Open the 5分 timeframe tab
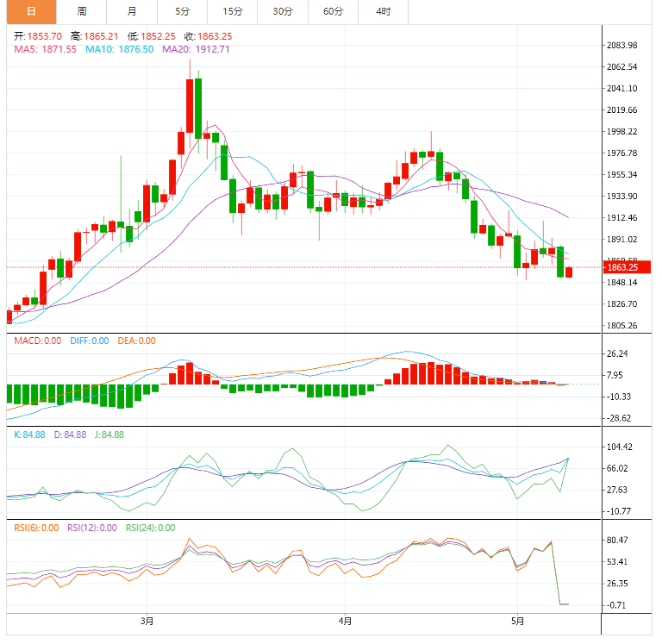The image size is (662, 644). point(183,12)
